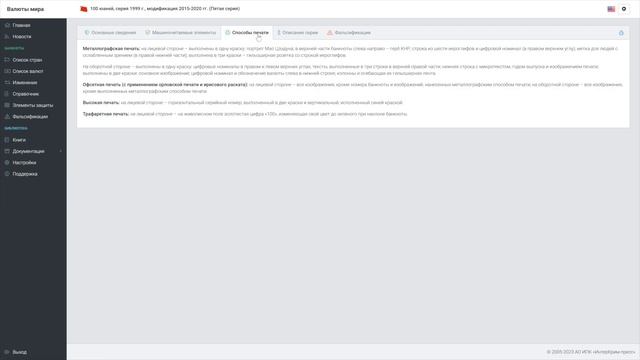Click the Офсетная печать heading

(165, 84)
